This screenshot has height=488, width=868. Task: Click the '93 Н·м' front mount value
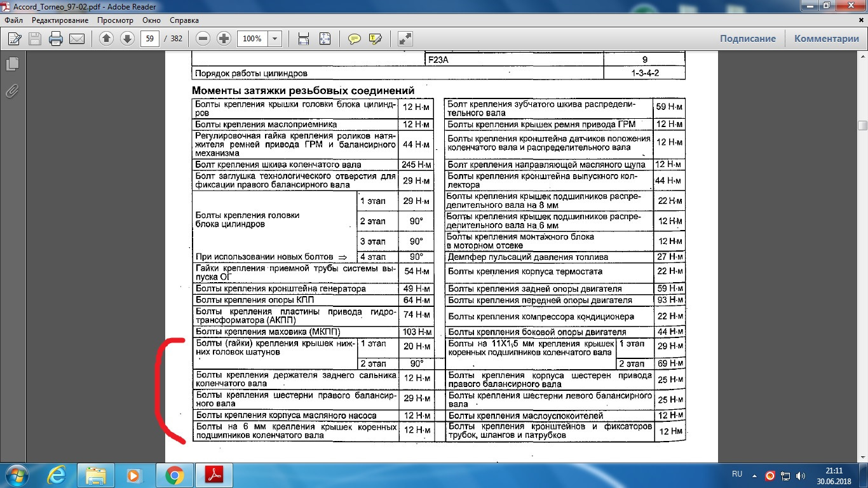click(670, 300)
